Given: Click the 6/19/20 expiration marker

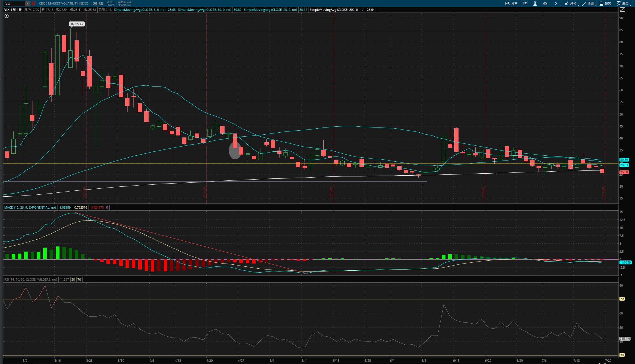Looking at the screenshot, I should click(x=483, y=192).
